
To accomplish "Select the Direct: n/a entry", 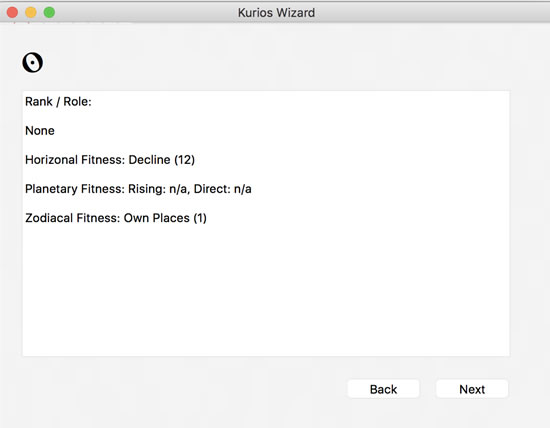I will pyautogui.click(x=223, y=189).
